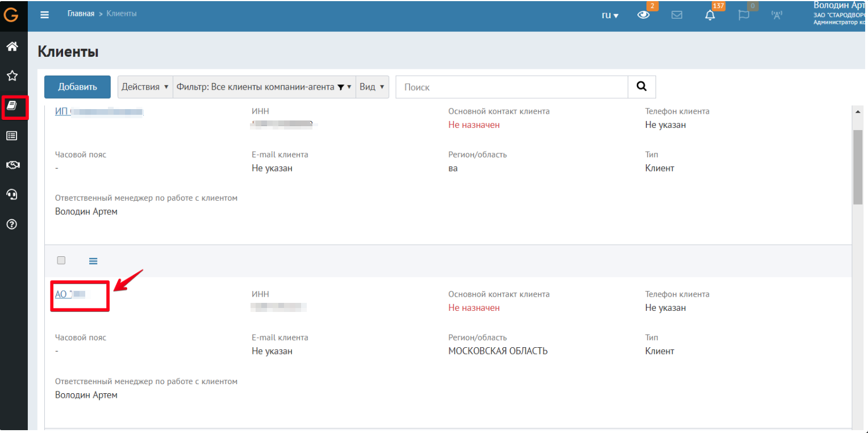Open the help question mark icon
This screenshot has height=433, width=868.
pyautogui.click(x=12, y=224)
